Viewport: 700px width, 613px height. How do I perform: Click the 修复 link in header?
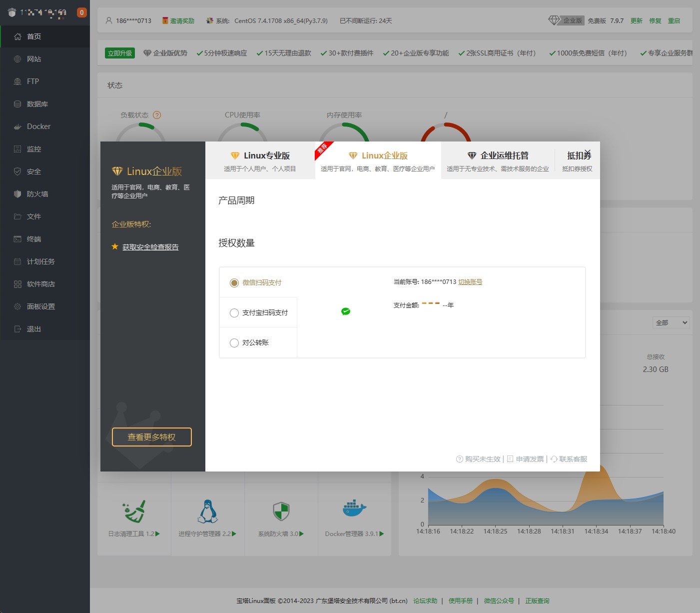[x=655, y=20]
